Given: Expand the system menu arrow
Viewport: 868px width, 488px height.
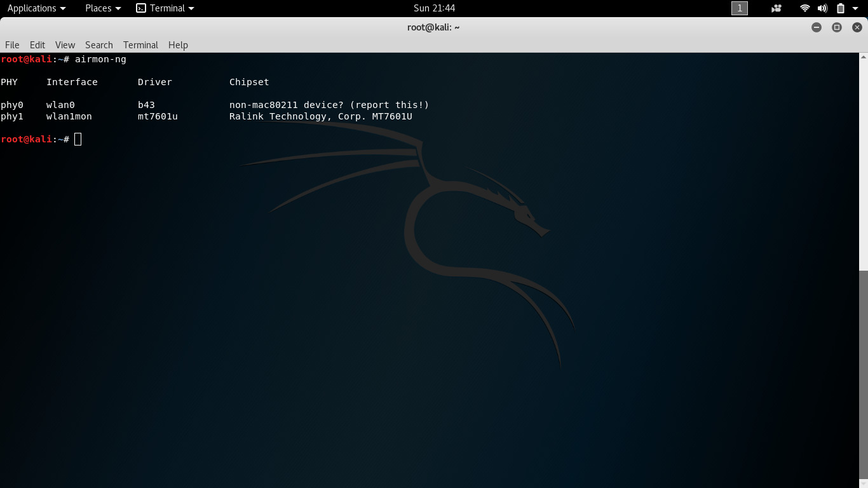Looking at the screenshot, I should click(x=855, y=8).
